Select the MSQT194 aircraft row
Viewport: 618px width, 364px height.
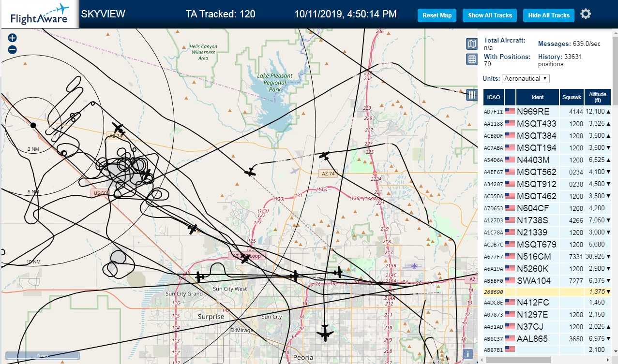point(547,147)
